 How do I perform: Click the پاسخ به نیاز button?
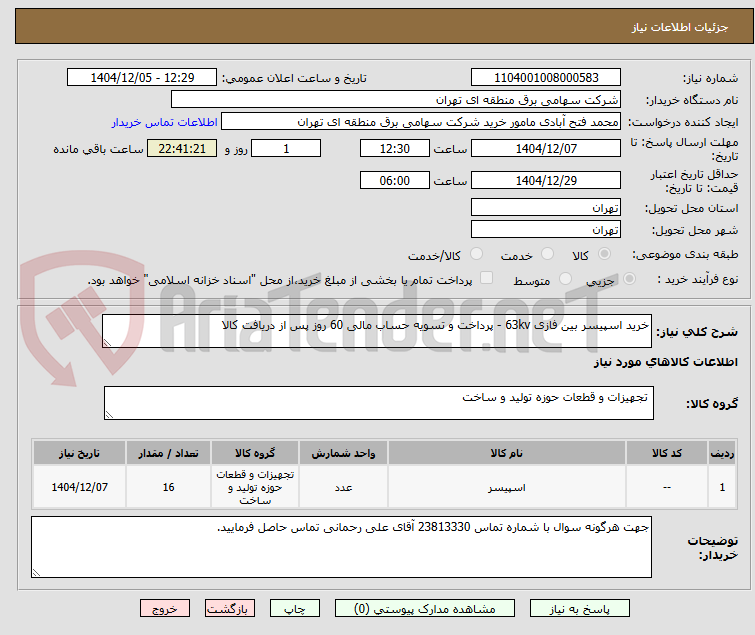(x=579, y=609)
